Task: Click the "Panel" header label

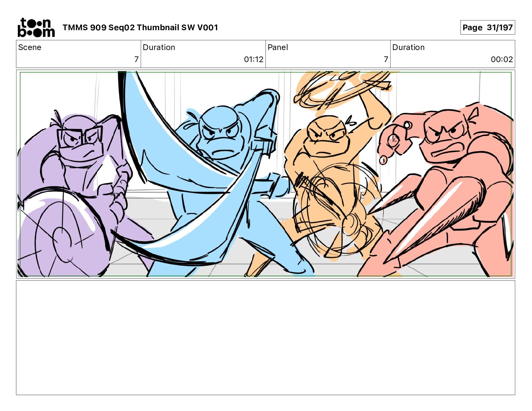Action: 278,47
